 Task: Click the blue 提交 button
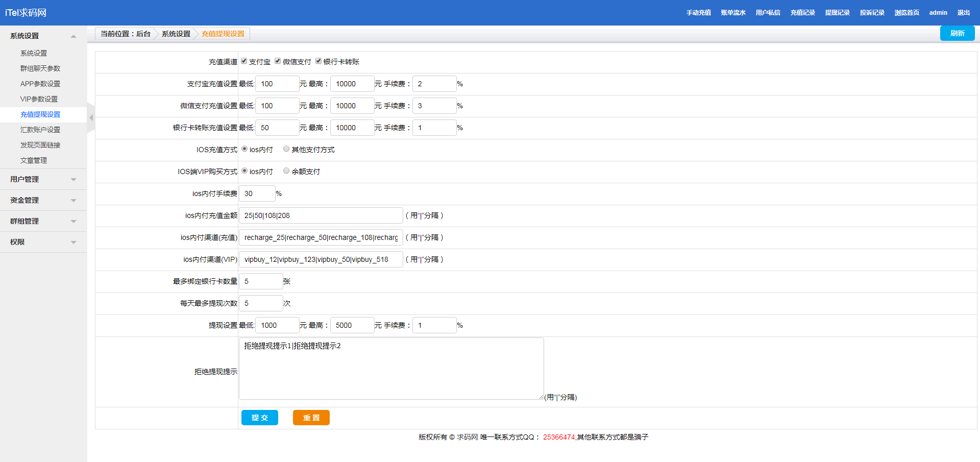260,418
